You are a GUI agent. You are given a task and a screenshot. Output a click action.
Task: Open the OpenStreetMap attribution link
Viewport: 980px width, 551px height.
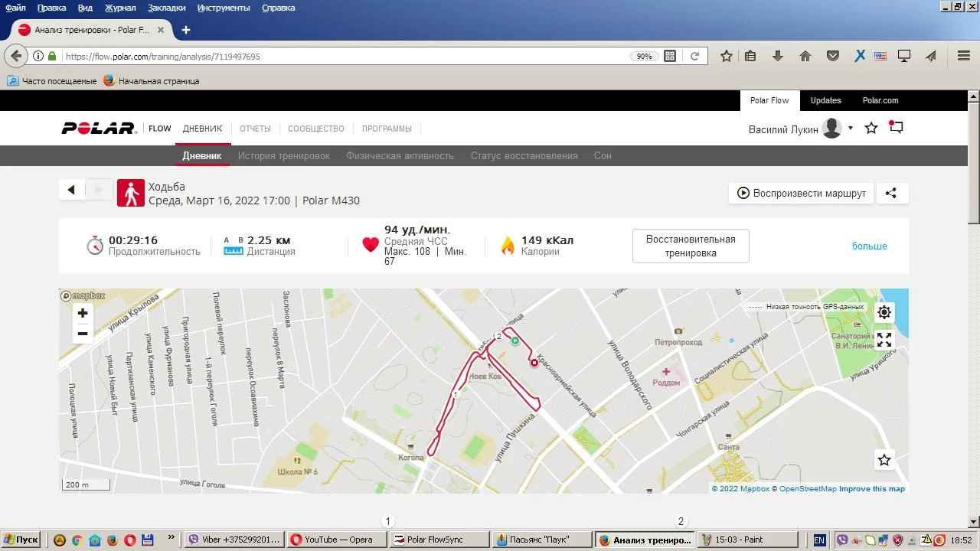[808, 489]
